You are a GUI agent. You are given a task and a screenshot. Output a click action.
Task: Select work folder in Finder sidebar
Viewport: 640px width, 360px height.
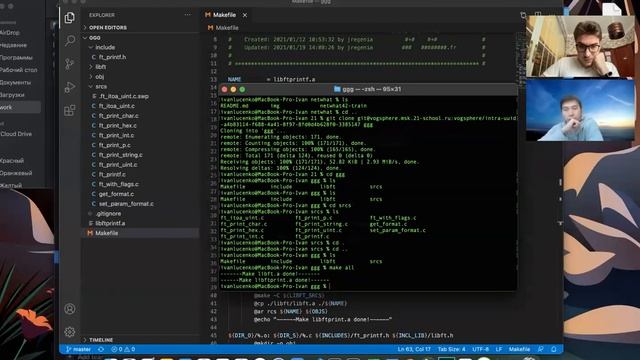(x=20, y=107)
